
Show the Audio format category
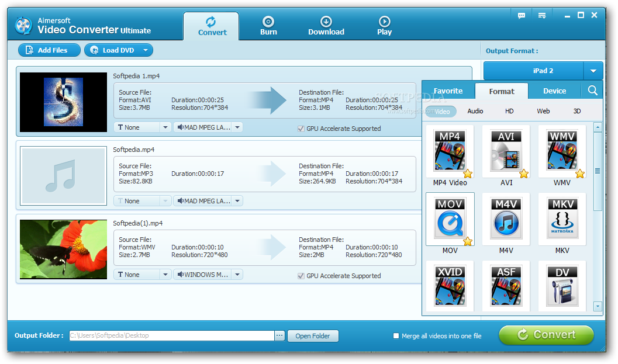click(475, 111)
